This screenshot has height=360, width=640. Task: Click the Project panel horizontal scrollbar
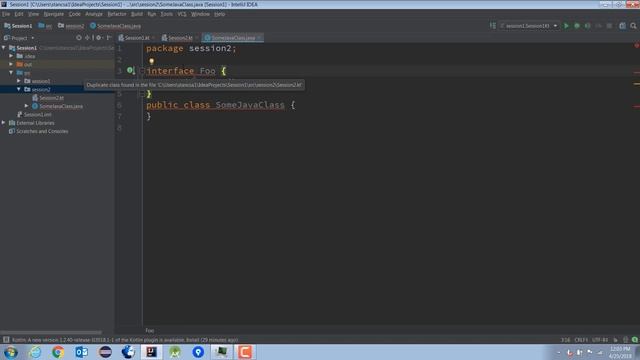coord(51,332)
